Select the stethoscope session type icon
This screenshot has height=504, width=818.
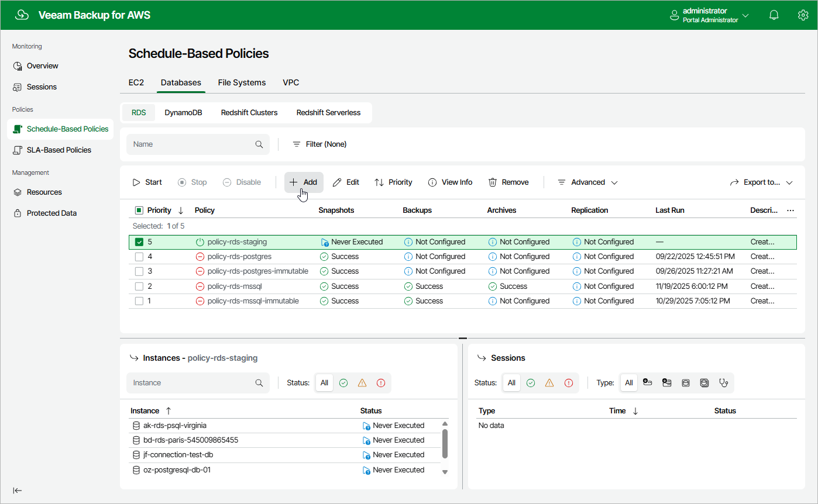coord(724,383)
